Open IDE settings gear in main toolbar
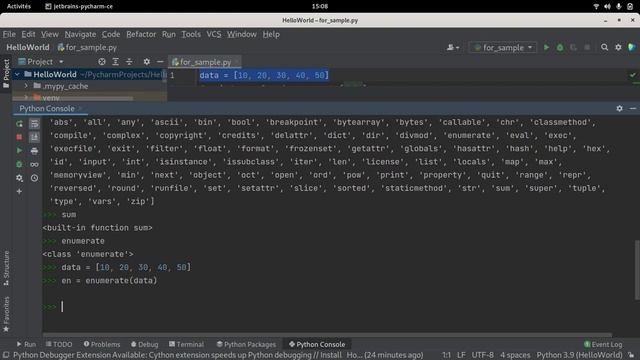Screen dimensions: 640x360 pyautogui.click(x=618, y=47)
